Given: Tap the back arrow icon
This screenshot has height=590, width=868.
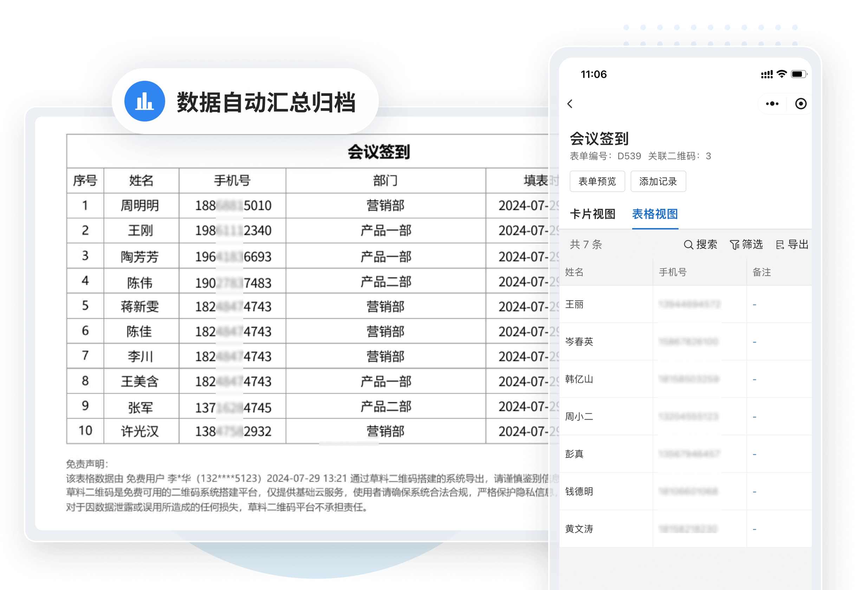Looking at the screenshot, I should tap(570, 104).
